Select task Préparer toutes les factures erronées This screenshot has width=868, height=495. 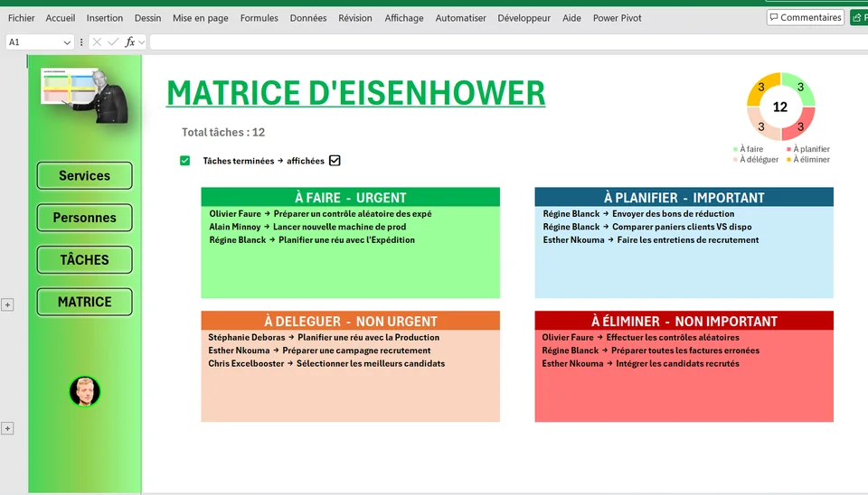point(685,350)
